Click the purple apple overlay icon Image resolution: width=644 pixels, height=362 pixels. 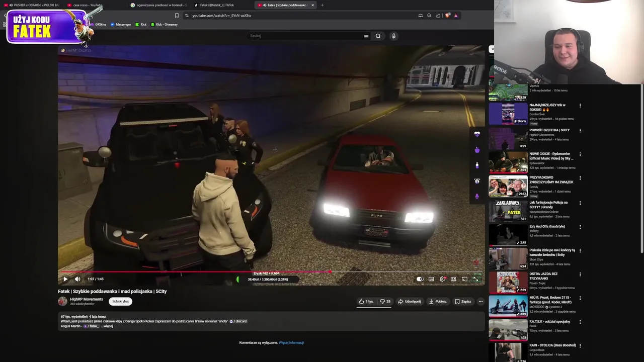[477, 150]
